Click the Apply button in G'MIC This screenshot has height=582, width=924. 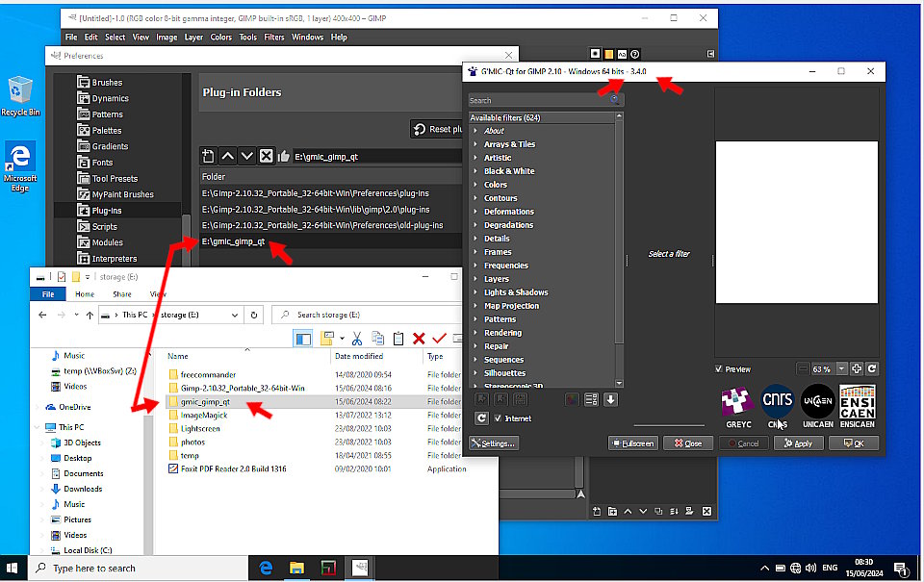tap(799, 443)
